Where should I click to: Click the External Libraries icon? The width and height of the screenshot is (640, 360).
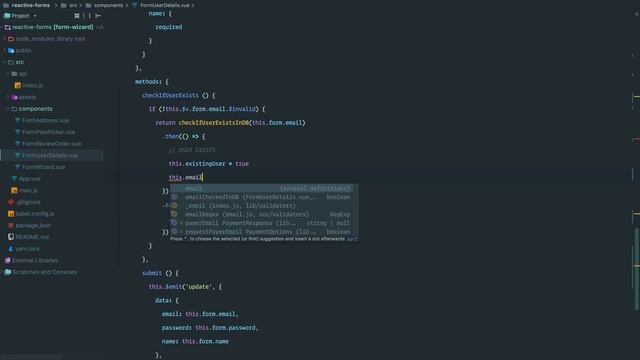[x=8, y=260]
